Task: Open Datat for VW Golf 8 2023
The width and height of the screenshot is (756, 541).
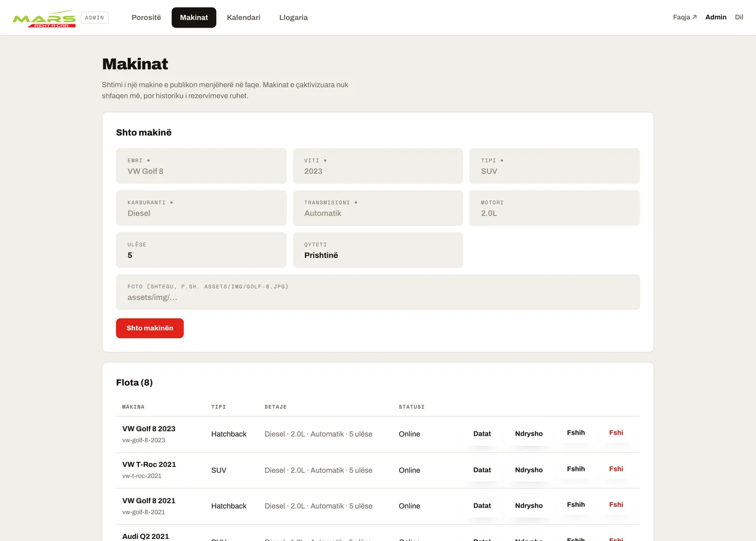Action: coord(482,433)
